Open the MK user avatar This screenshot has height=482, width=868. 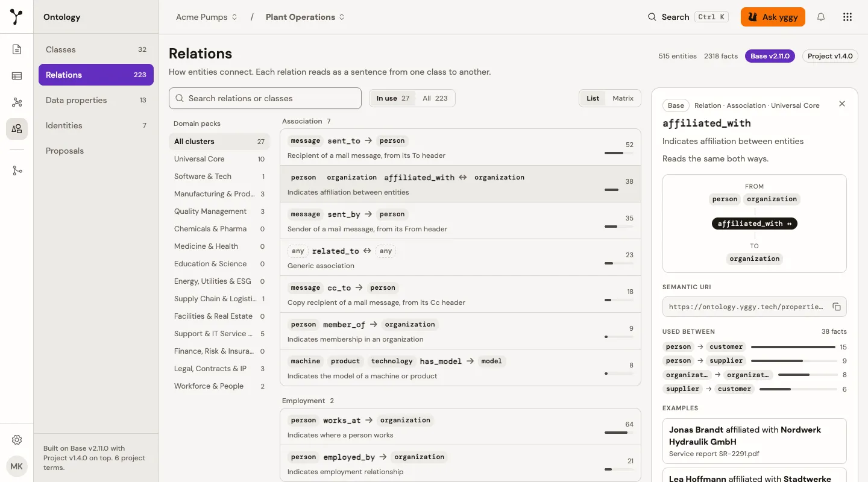point(17,467)
